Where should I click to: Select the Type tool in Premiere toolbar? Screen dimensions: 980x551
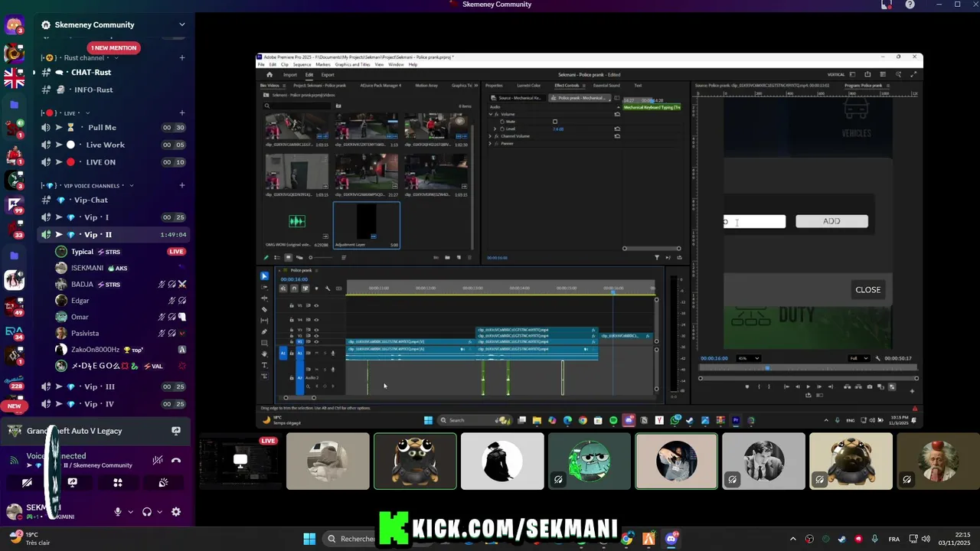pyautogui.click(x=264, y=365)
